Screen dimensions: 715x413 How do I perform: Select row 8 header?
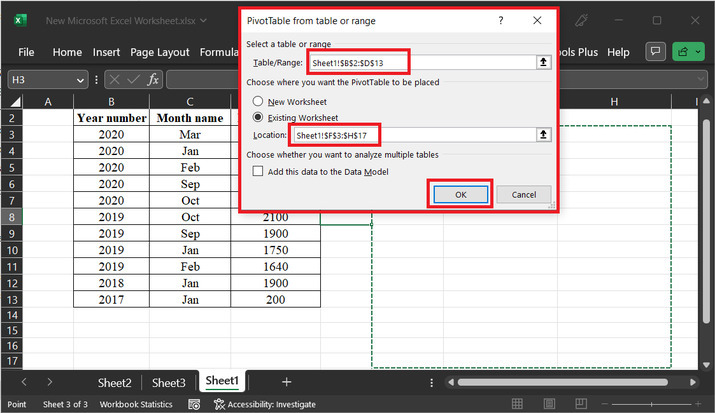(11, 217)
